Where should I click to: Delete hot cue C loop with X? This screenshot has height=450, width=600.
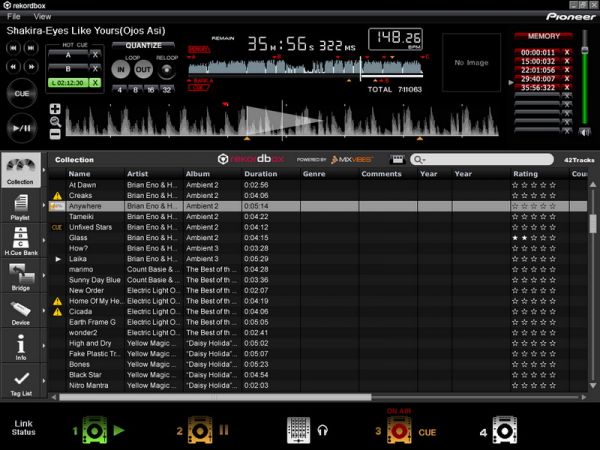pos(95,83)
